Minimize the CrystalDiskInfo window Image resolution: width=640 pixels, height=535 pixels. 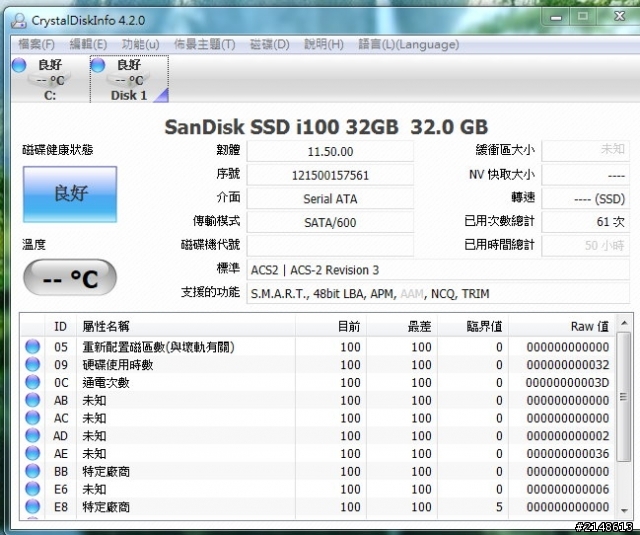click(556, 18)
